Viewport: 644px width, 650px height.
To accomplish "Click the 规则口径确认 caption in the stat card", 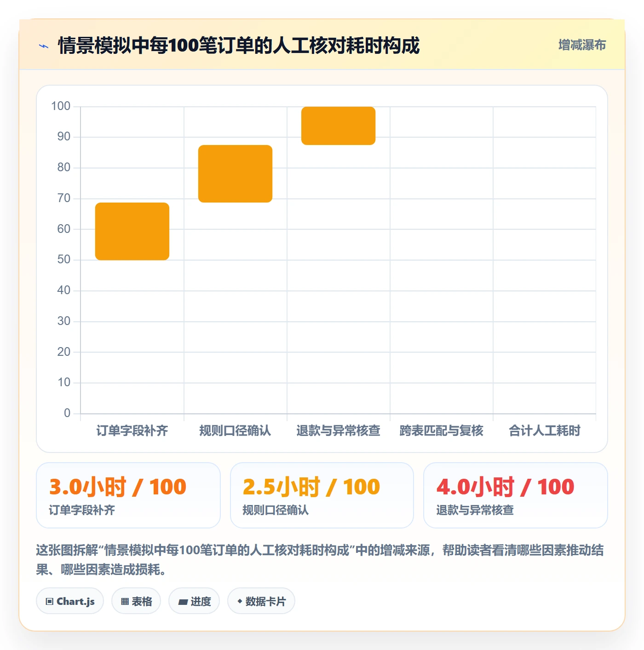I will tap(276, 510).
